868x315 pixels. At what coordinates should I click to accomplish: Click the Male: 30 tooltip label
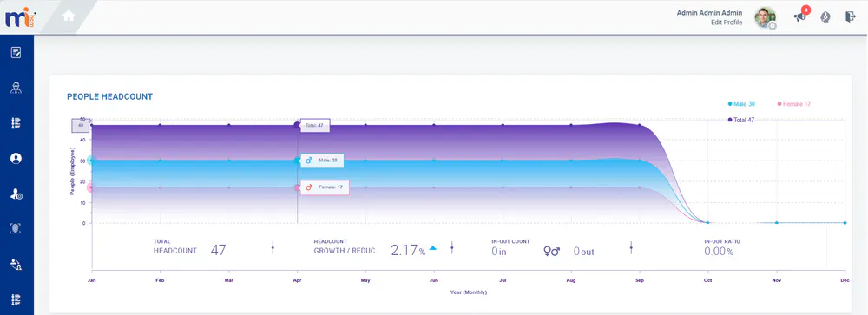tap(321, 161)
